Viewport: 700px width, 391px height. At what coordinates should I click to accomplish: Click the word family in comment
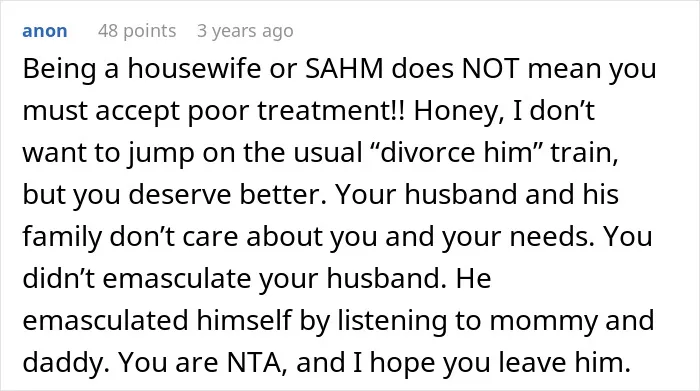click(x=62, y=237)
